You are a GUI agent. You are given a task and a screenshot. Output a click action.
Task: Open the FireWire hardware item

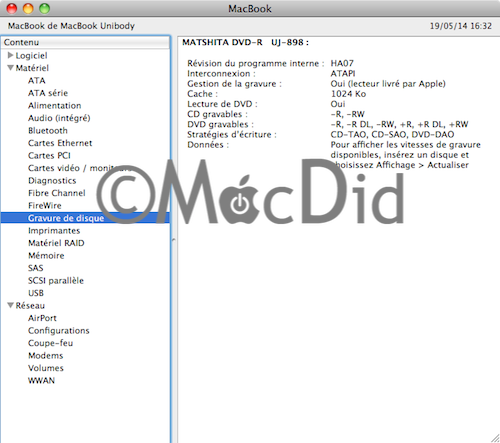pyautogui.click(x=45, y=206)
